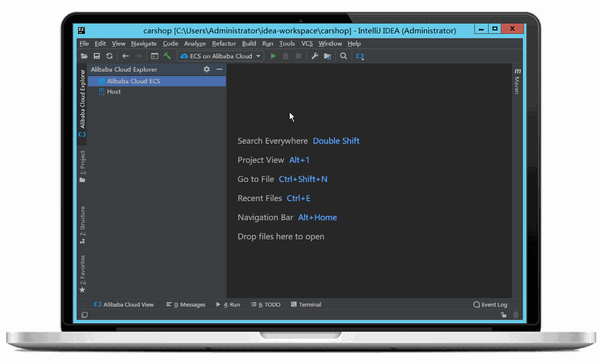Click the Back arrow in the toolbar

[x=126, y=56]
